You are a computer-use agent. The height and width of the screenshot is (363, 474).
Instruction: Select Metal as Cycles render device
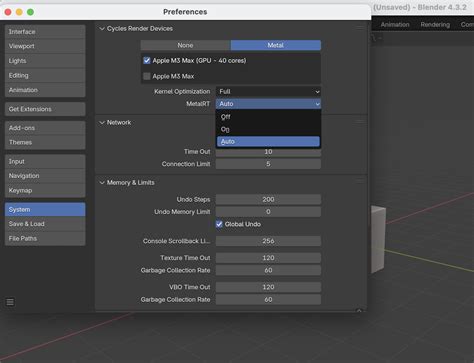point(276,45)
